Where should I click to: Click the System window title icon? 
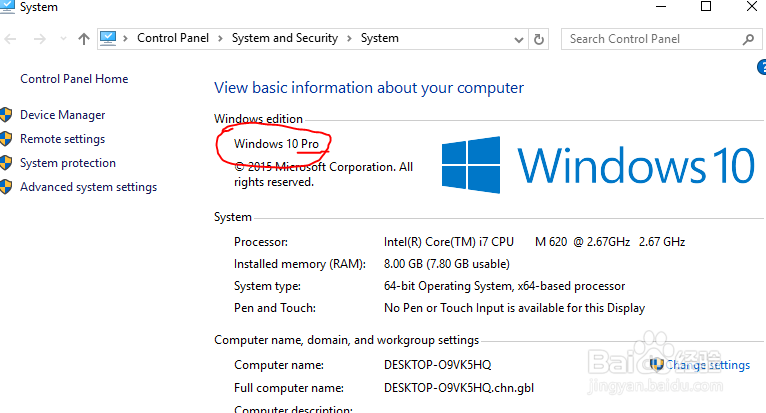point(7,7)
